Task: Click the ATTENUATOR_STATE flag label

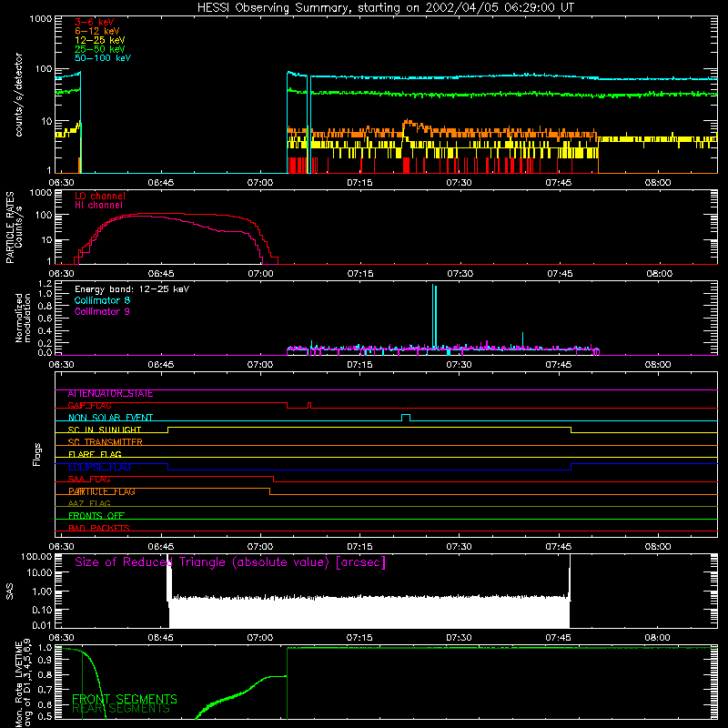Action: tap(110, 394)
